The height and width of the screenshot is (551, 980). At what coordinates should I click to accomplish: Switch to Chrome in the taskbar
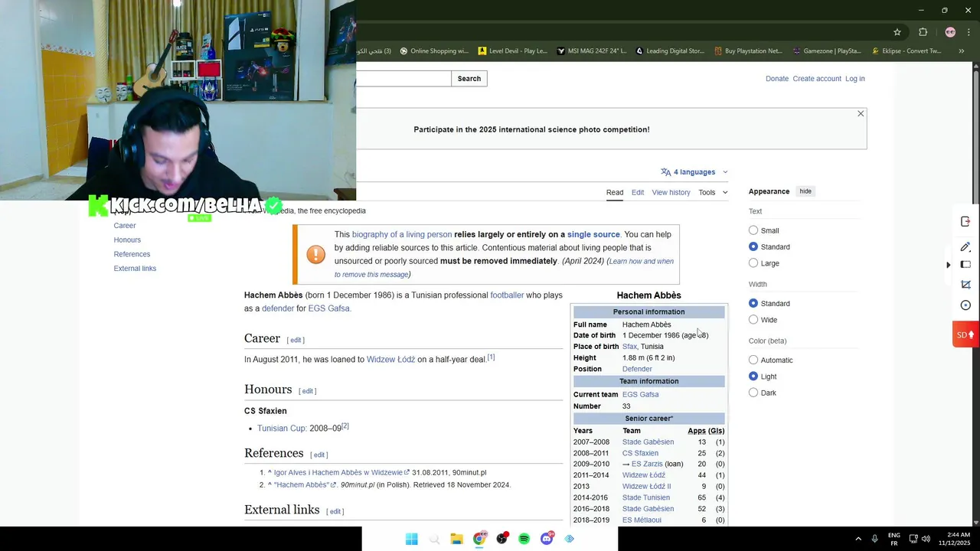point(479,539)
